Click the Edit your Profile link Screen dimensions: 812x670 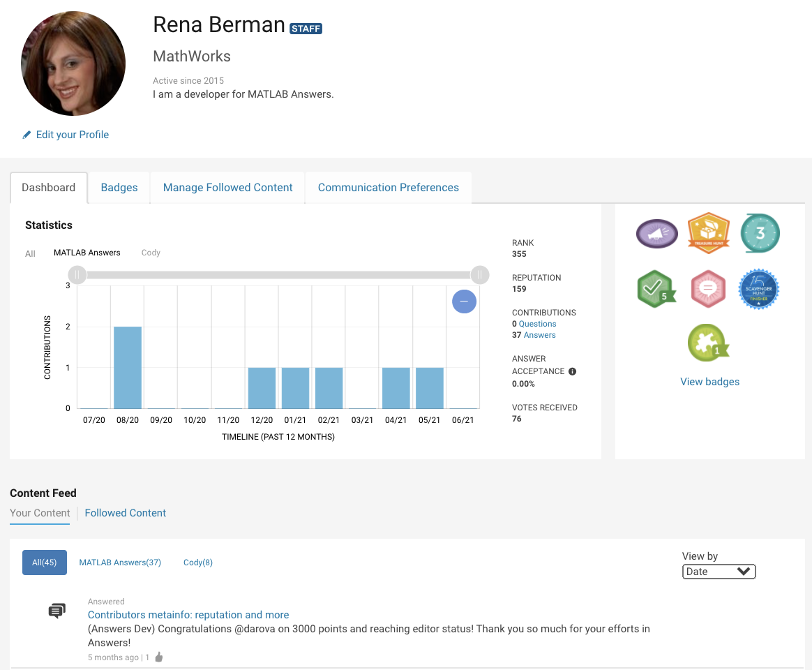coord(72,135)
